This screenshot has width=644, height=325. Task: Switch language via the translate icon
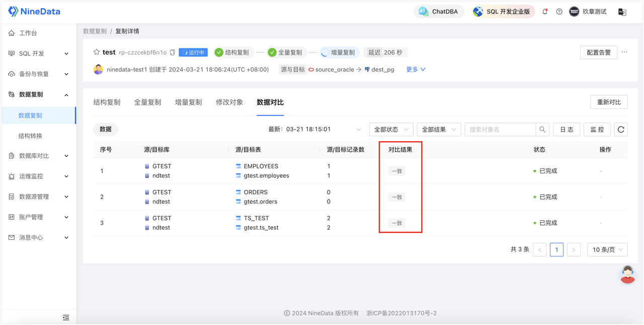click(x=622, y=11)
